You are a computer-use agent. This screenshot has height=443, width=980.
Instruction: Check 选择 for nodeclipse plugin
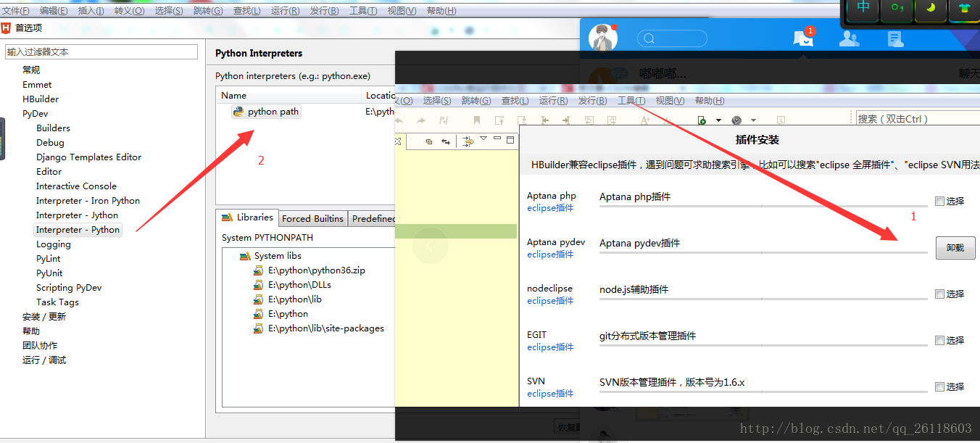coord(939,294)
